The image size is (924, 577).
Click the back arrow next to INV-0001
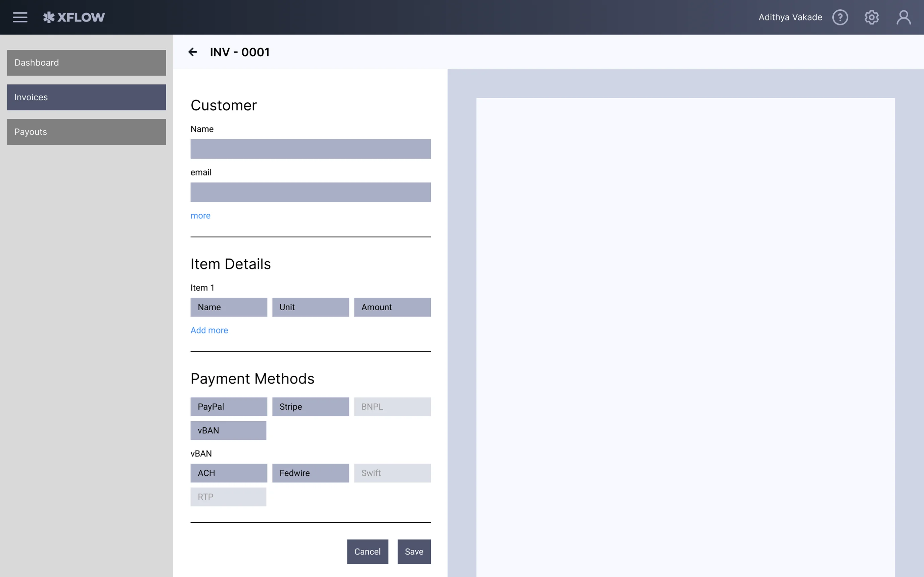tap(193, 52)
